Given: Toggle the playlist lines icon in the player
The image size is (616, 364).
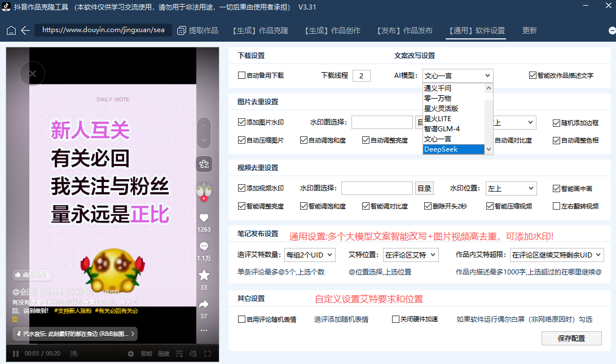Looking at the screenshot, I should tap(179, 354).
